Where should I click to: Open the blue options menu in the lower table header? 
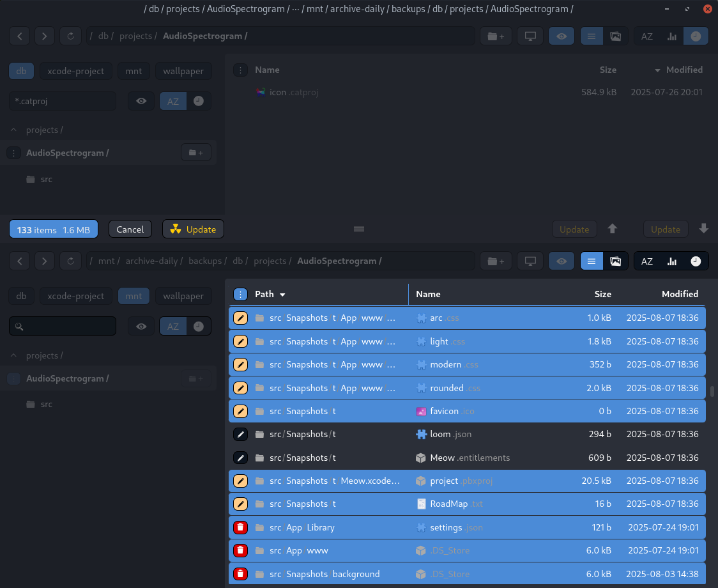click(x=240, y=294)
